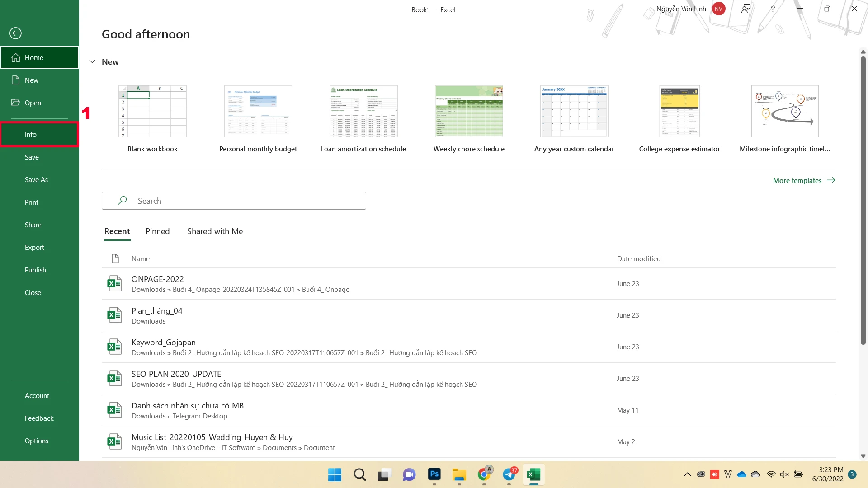868x488 pixels.
Task: Click the Excel icon beside Keyword_Gojapan
Action: pos(114,347)
